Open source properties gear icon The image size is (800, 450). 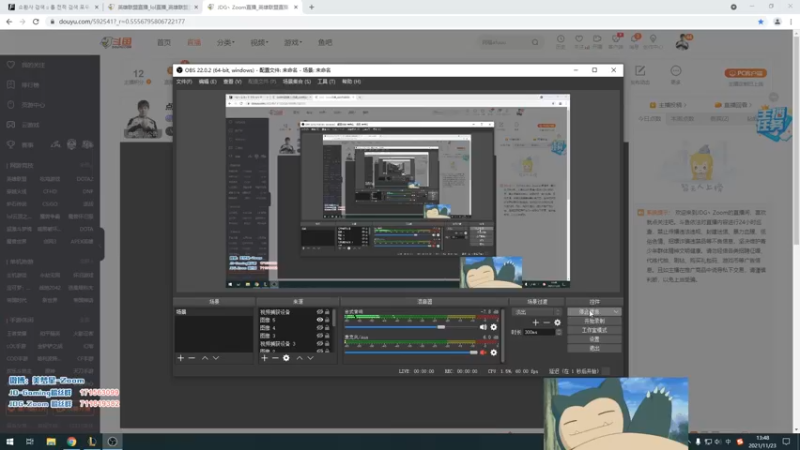point(286,358)
